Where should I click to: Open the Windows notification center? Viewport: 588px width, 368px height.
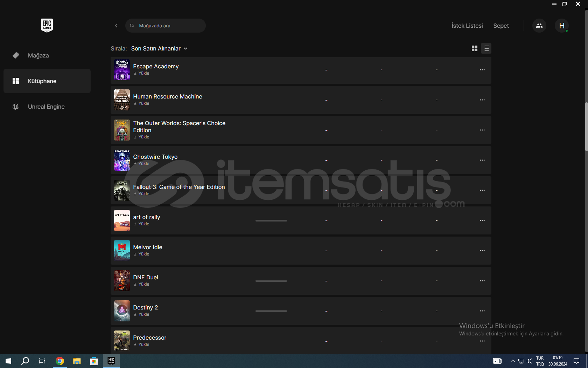[576, 361]
